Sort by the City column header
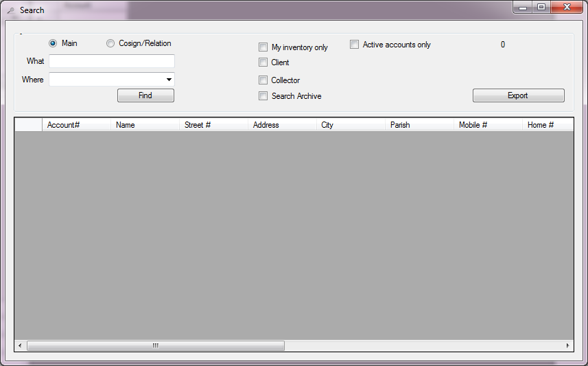The width and height of the screenshot is (588, 366). tap(351, 125)
